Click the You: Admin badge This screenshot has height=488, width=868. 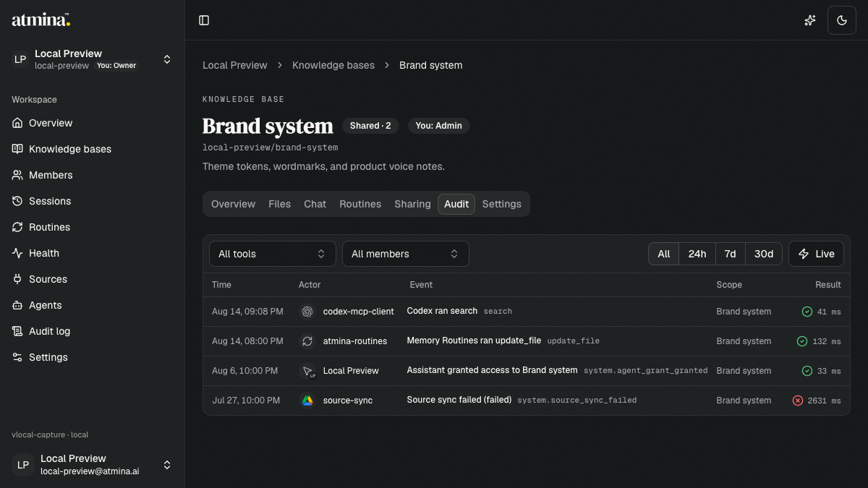(438, 126)
